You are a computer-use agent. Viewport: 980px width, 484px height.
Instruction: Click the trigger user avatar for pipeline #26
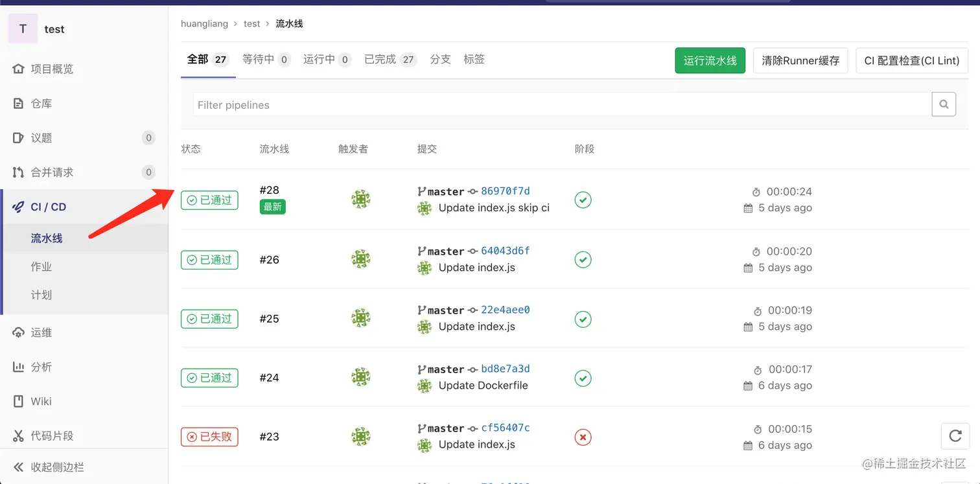click(360, 259)
